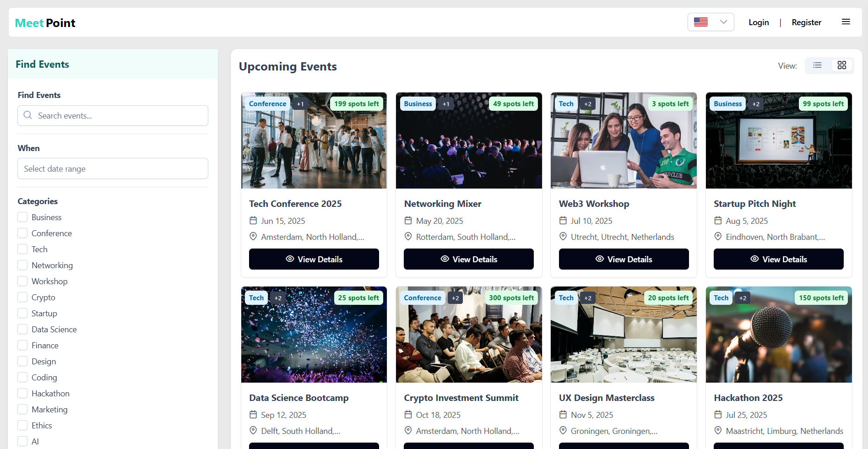868x449 pixels.
Task: Click the Conference tag on Tech Conference card
Action: 267,104
